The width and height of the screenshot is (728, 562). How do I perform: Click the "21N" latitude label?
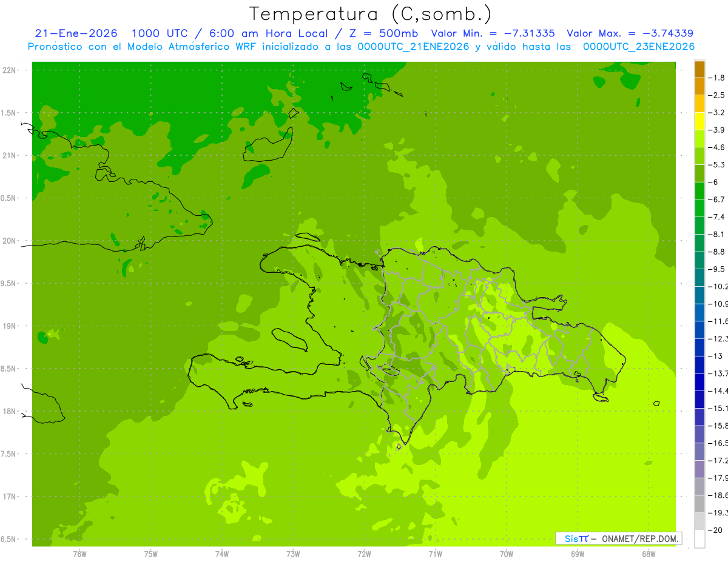click(9, 156)
